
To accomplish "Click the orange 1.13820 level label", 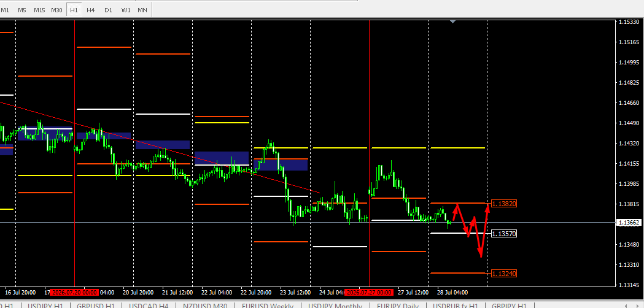I will [504, 203].
